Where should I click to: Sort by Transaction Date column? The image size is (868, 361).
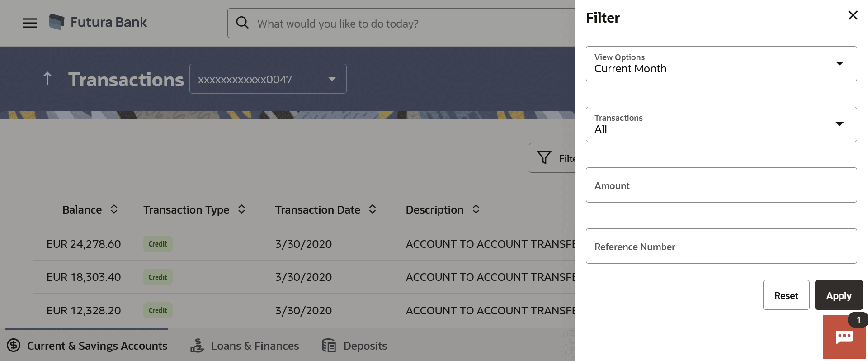[x=373, y=209]
